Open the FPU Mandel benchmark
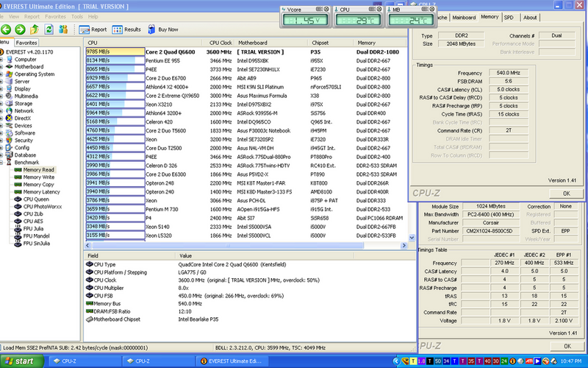 (36, 236)
